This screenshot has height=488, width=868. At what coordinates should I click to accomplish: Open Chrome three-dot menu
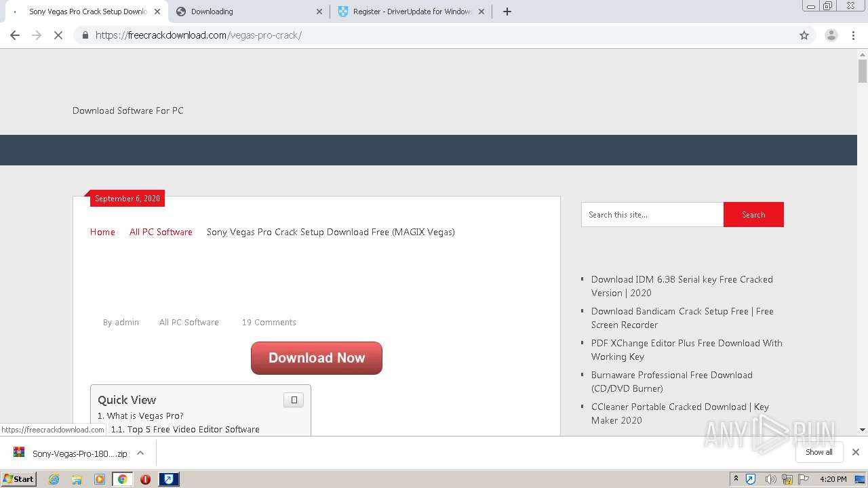[853, 35]
